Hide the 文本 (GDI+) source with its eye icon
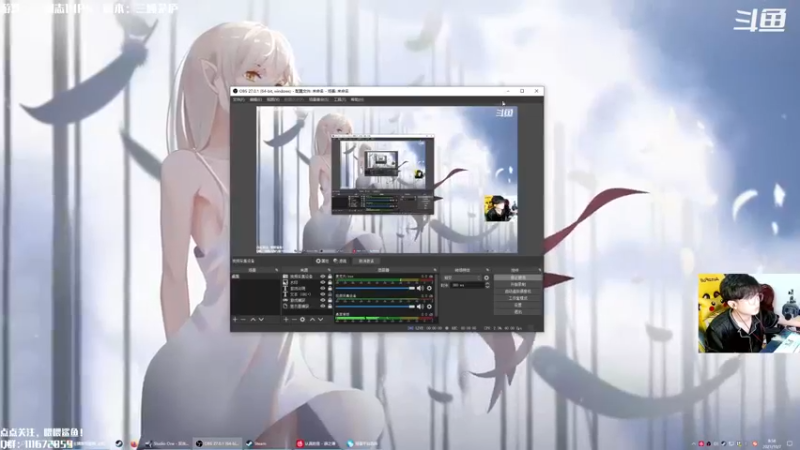The width and height of the screenshot is (800, 450). pyautogui.click(x=322, y=294)
